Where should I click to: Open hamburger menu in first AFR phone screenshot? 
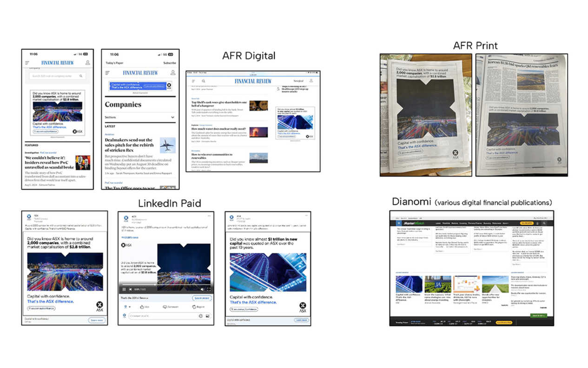[27, 63]
